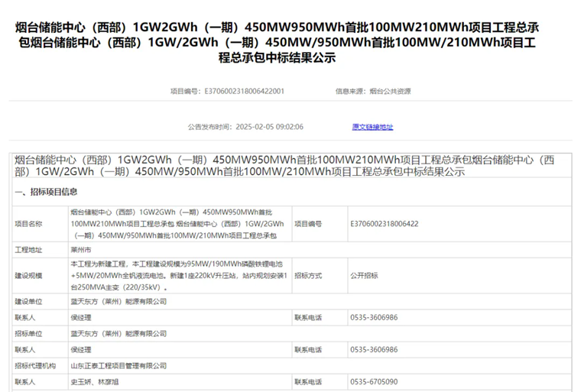Click the phone number 0535-6705090
581x392 pixels.
(374, 381)
